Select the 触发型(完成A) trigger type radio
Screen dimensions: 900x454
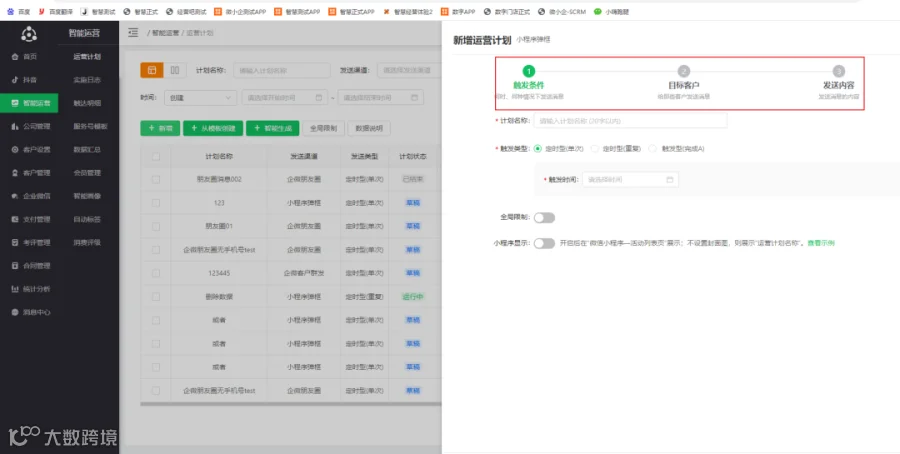pos(653,149)
